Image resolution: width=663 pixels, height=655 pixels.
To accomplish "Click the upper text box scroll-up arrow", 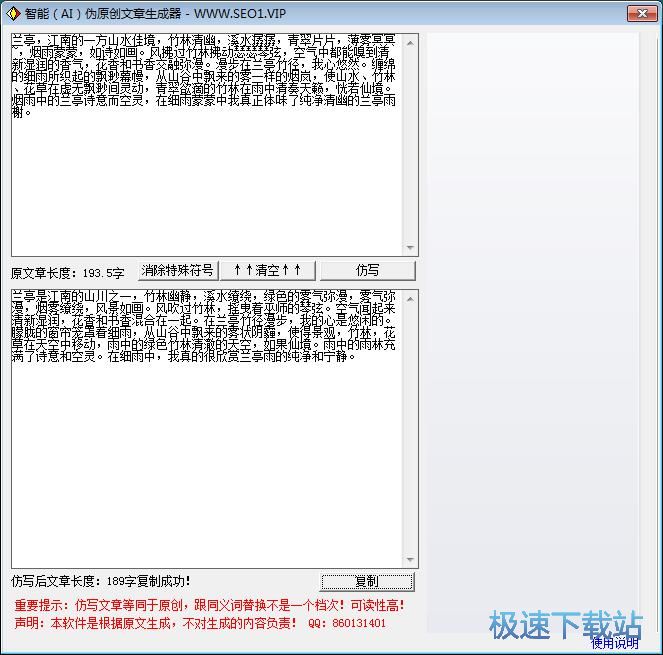I will [410, 43].
